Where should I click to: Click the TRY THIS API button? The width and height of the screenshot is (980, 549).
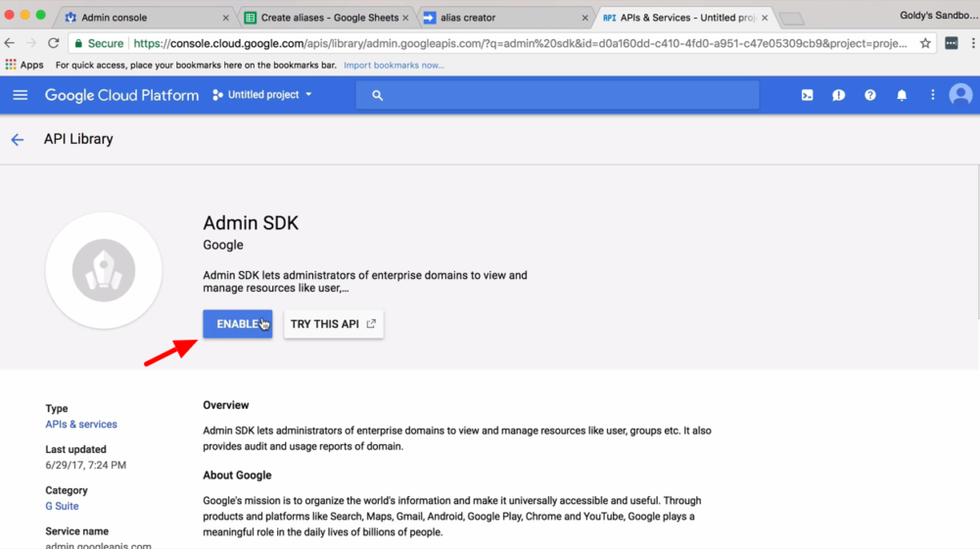[333, 324]
